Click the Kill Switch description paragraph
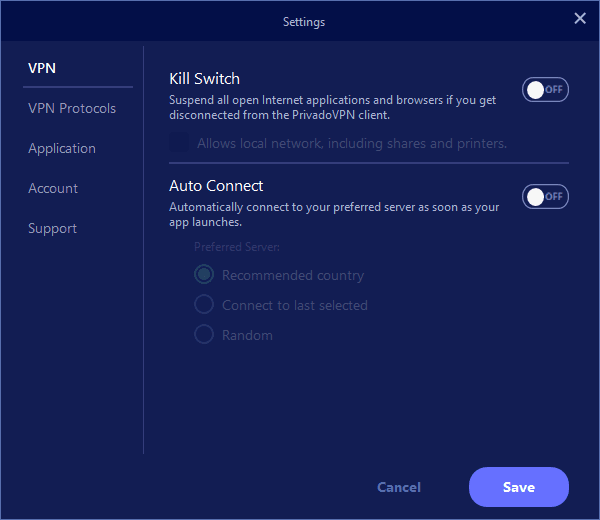 [x=333, y=107]
